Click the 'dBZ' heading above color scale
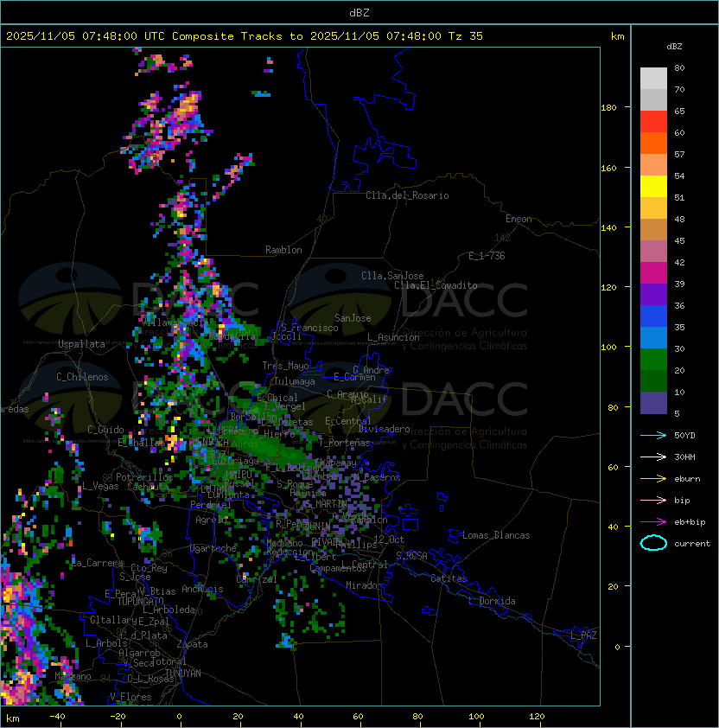The width and height of the screenshot is (719, 728). pos(674,47)
